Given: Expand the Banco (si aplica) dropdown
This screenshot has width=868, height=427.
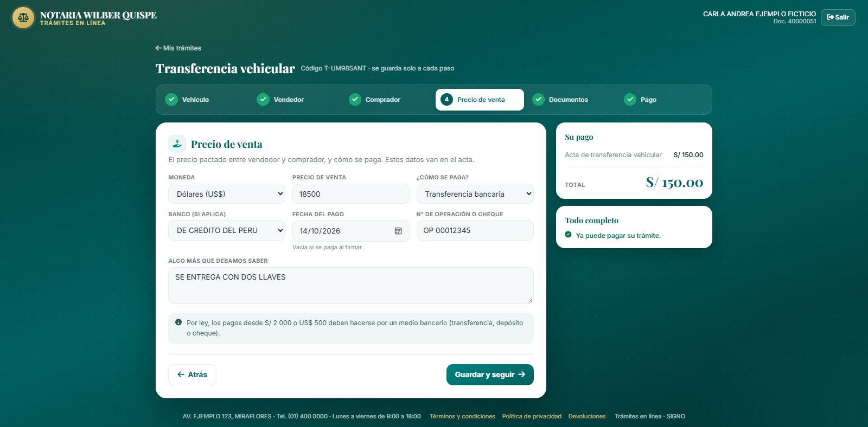Looking at the screenshot, I should click(227, 230).
